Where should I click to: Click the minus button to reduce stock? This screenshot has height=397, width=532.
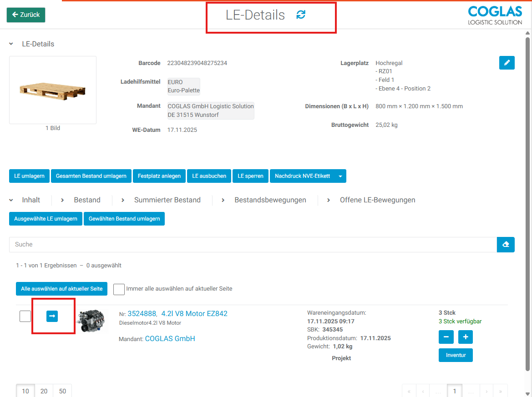click(x=446, y=337)
